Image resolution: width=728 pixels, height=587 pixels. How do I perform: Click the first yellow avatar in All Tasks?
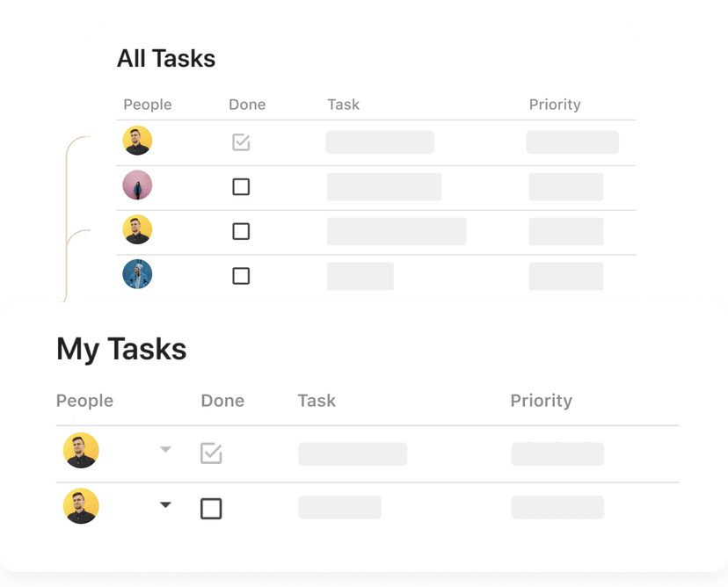pos(137,141)
